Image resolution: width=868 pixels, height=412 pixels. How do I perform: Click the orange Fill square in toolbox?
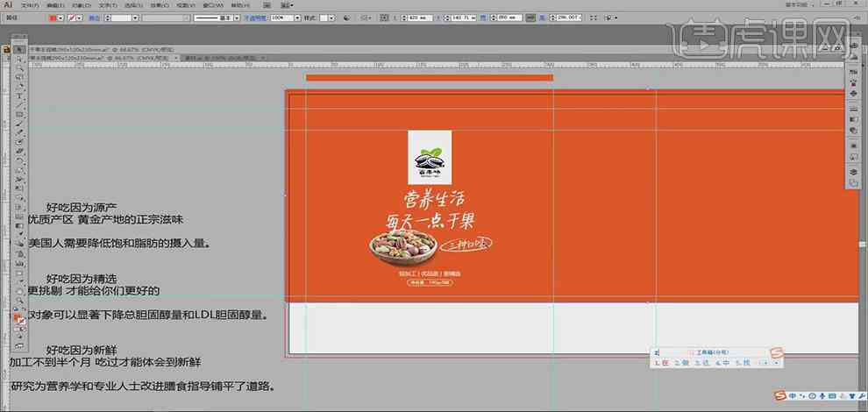point(17,316)
